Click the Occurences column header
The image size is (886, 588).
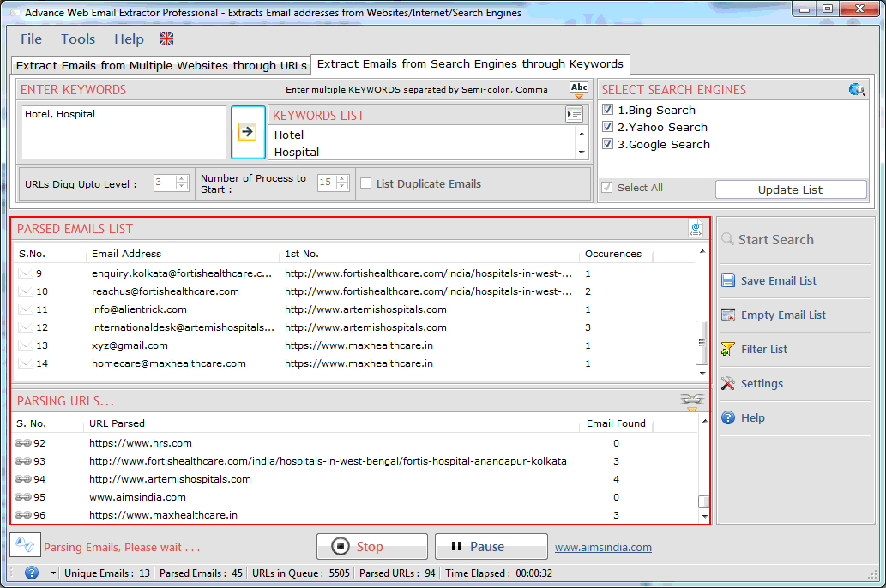615,255
